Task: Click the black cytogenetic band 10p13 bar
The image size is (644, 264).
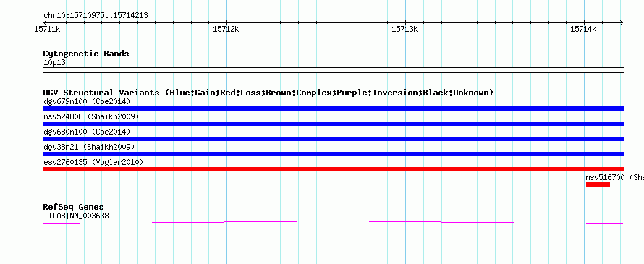Action: click(333, 70)
